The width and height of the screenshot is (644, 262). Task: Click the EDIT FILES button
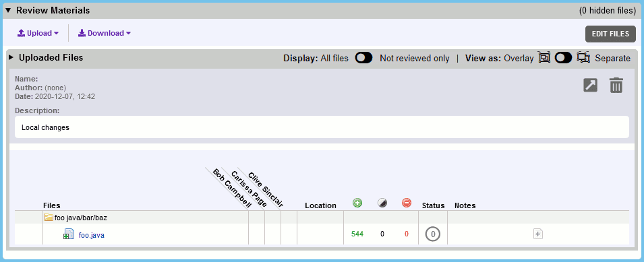pos(610,34)
